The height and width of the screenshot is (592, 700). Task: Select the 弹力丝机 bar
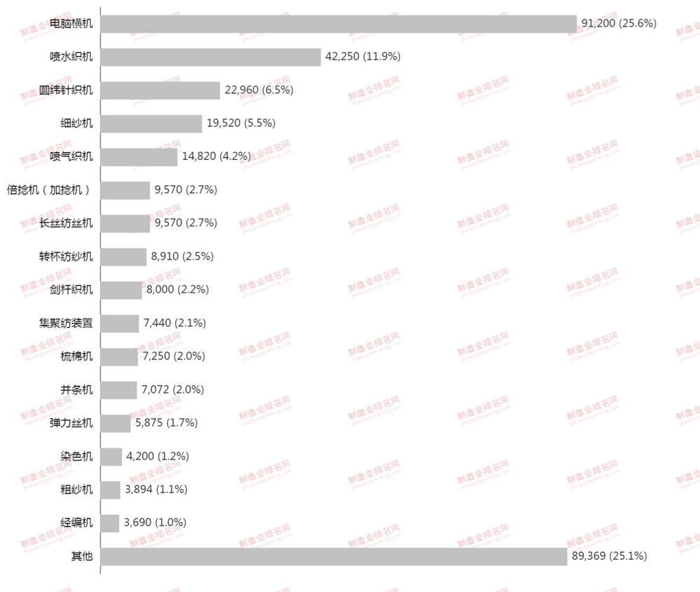116,423
